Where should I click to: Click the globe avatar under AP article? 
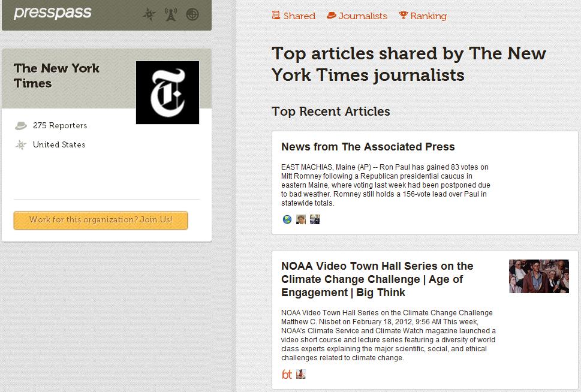pyautogui.click(x=287, y=220)
